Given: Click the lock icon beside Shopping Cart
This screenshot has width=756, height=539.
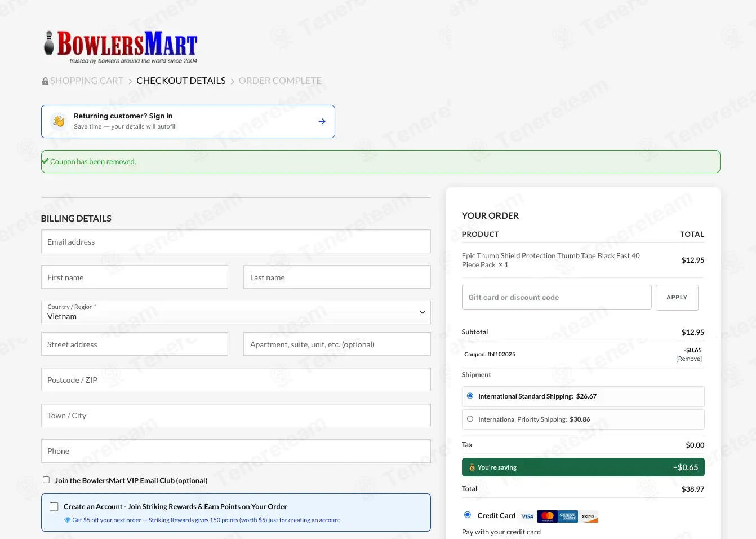Looking at the screenshot, I should click(45, 81).
